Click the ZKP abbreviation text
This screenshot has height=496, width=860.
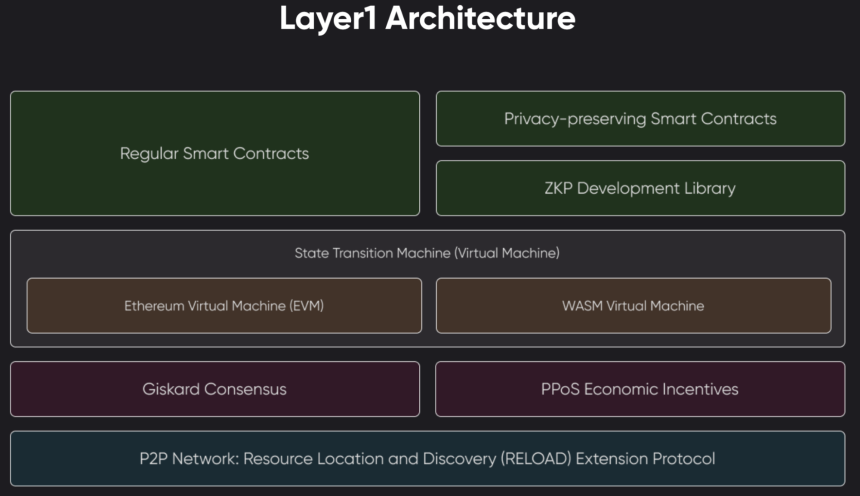(x=558, y=188)
